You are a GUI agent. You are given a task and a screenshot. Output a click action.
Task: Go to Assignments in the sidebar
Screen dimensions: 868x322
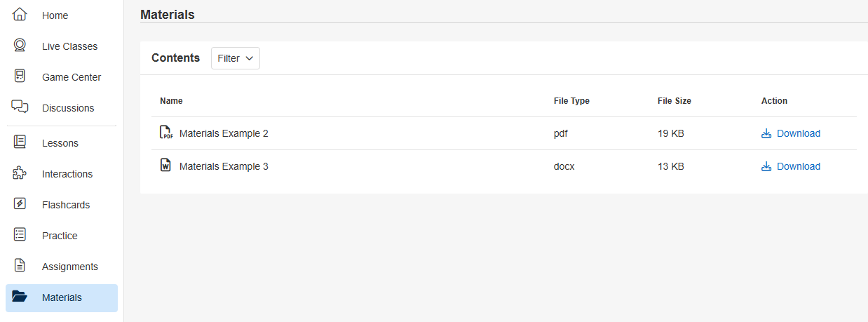(69, 267)
